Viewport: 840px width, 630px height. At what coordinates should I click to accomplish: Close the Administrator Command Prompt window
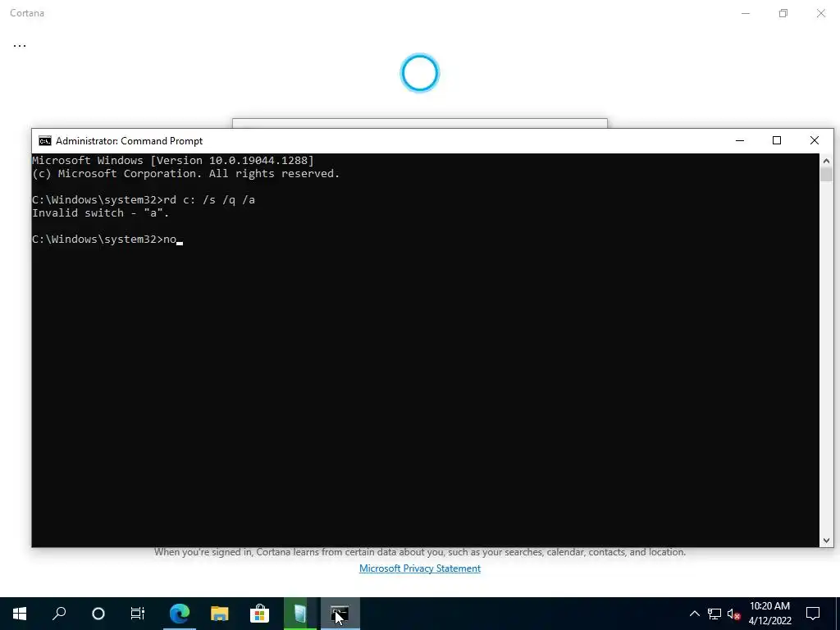[x=815, y=140]
